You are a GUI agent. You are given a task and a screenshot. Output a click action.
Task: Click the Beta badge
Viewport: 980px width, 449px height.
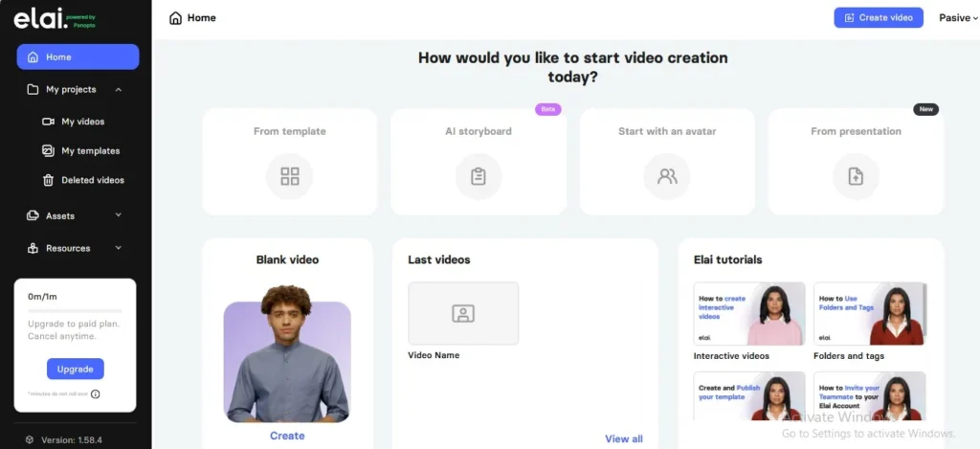548,109
